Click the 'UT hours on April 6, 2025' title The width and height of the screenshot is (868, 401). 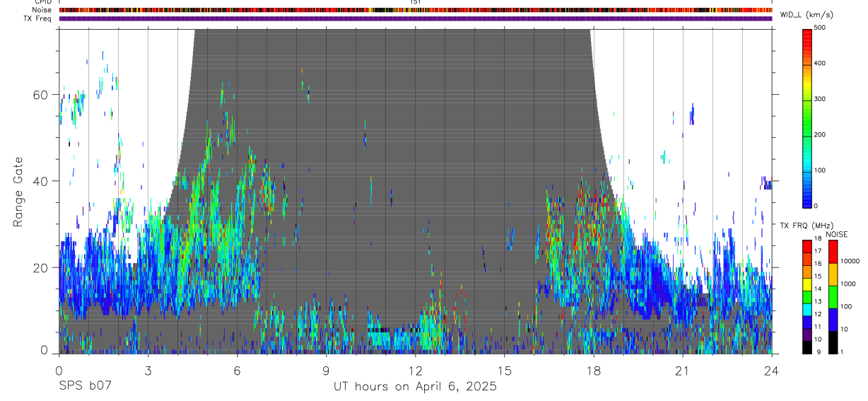click(415, 387)
